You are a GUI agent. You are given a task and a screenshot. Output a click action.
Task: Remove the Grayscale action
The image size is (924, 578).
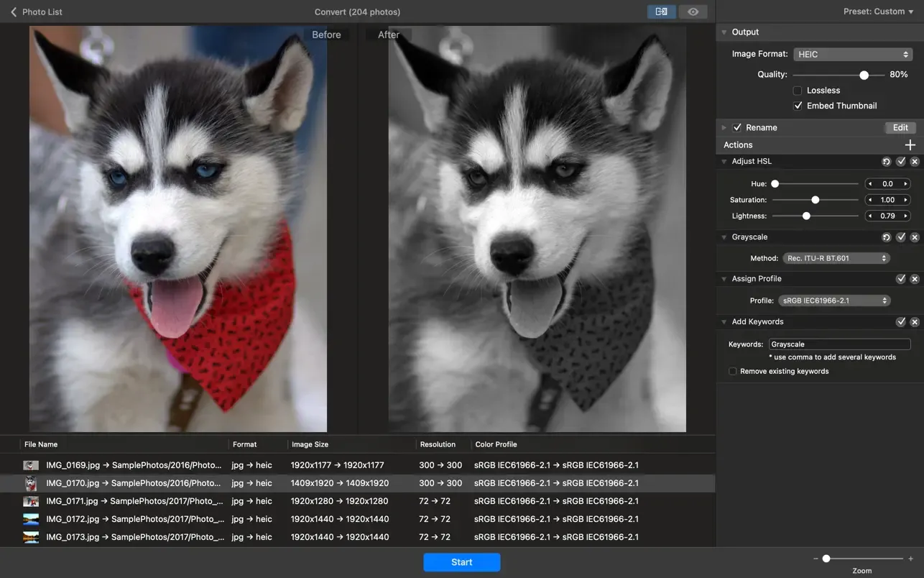[x=915, y=237]
